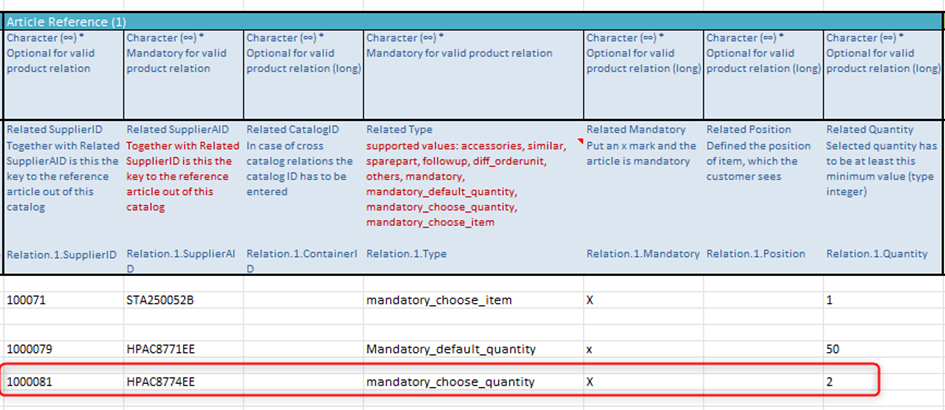Click the Relation.1.Quantity column label
This screenshot has height=410, width=945.
click(x=878, y=254)
